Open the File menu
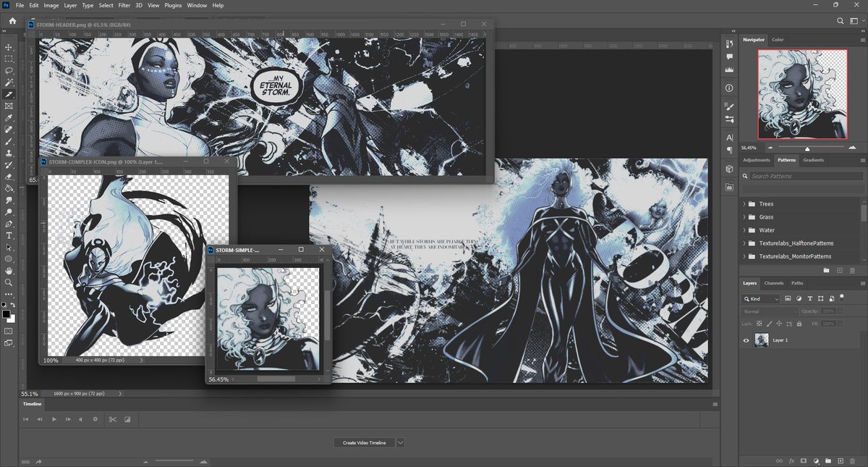Viewport: 868px width, 467px height. 20,5
